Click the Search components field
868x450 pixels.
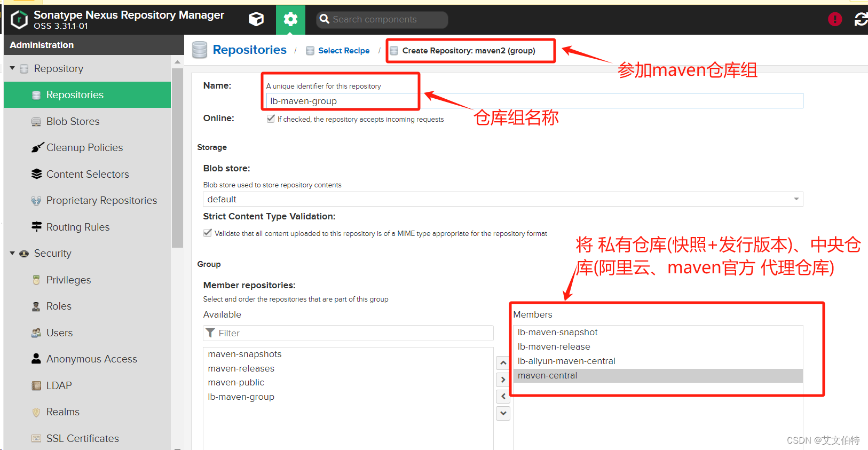coord(382,20)
